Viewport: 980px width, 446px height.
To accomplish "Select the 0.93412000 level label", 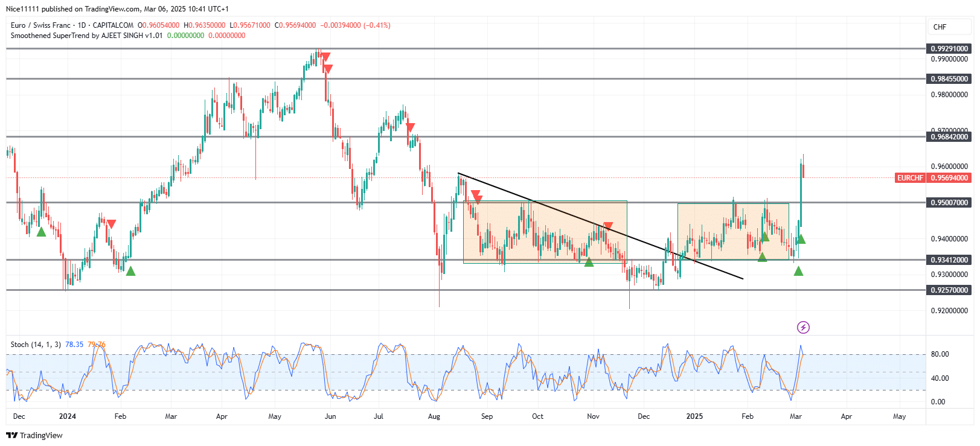I will [949, 260].
